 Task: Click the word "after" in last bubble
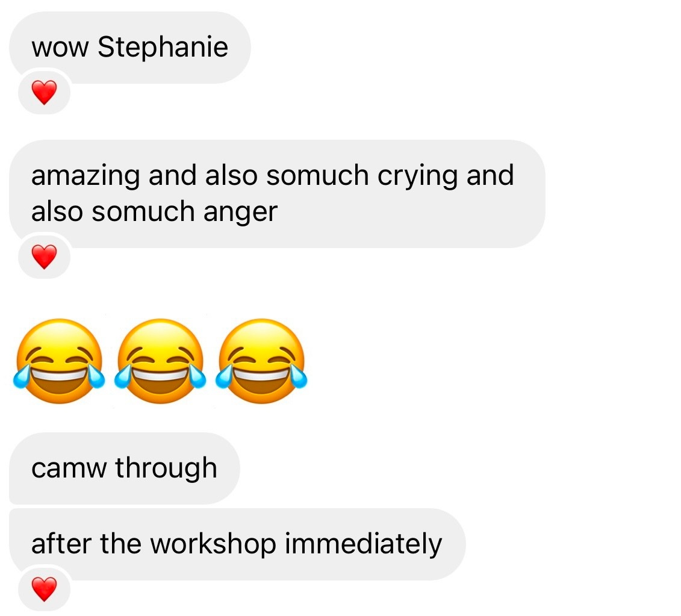tap(61, 544)
